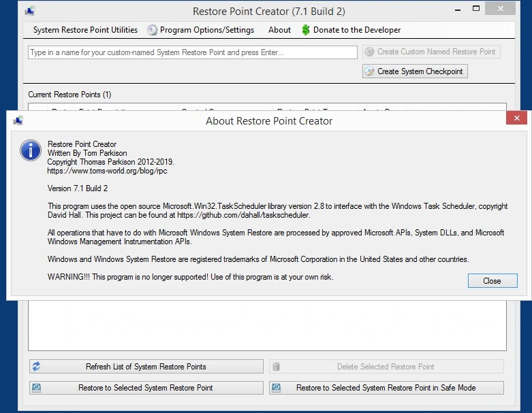Minimize the Restore Point Creator window
Viewport: 532px width, 413px height.
tap(458, 10)
